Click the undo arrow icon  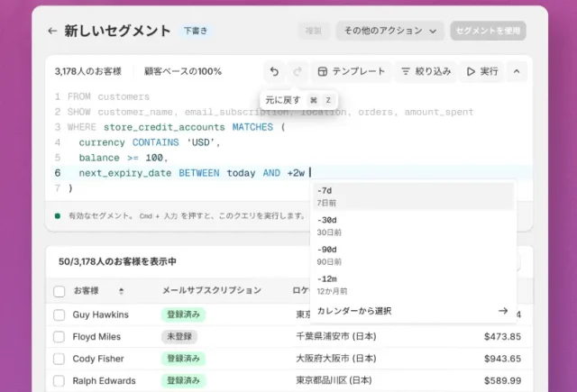[274, 71]
